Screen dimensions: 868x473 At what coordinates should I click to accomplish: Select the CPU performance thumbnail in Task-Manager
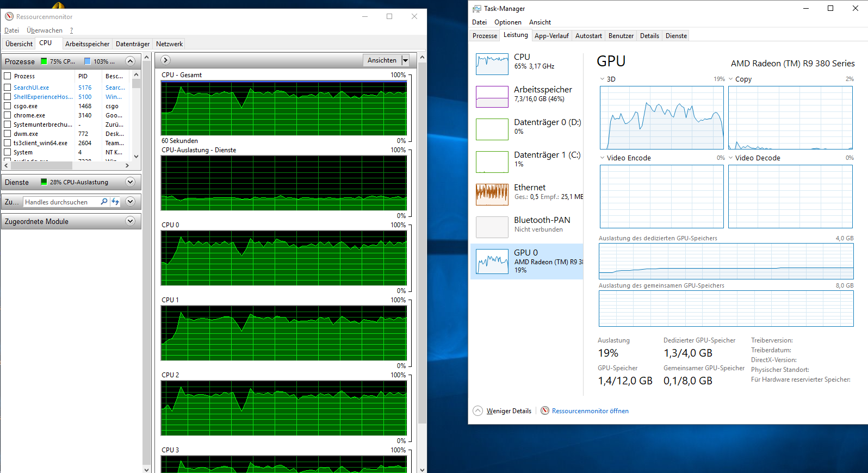492,64
